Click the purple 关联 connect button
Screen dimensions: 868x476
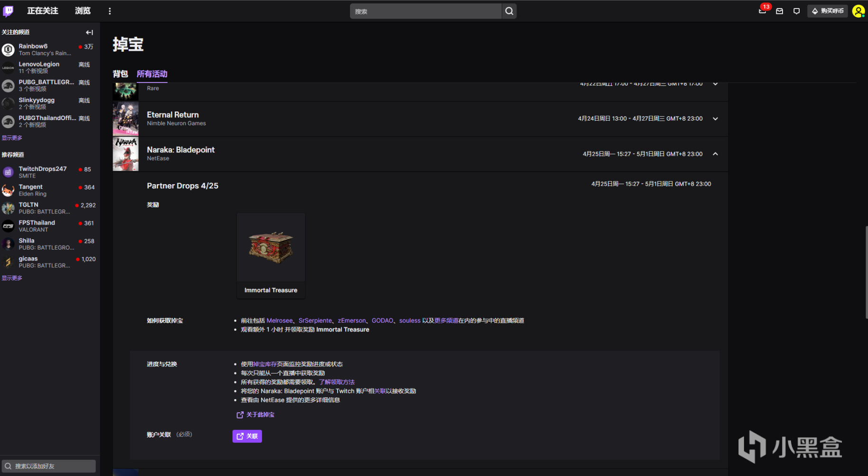[x=247, y=436]
